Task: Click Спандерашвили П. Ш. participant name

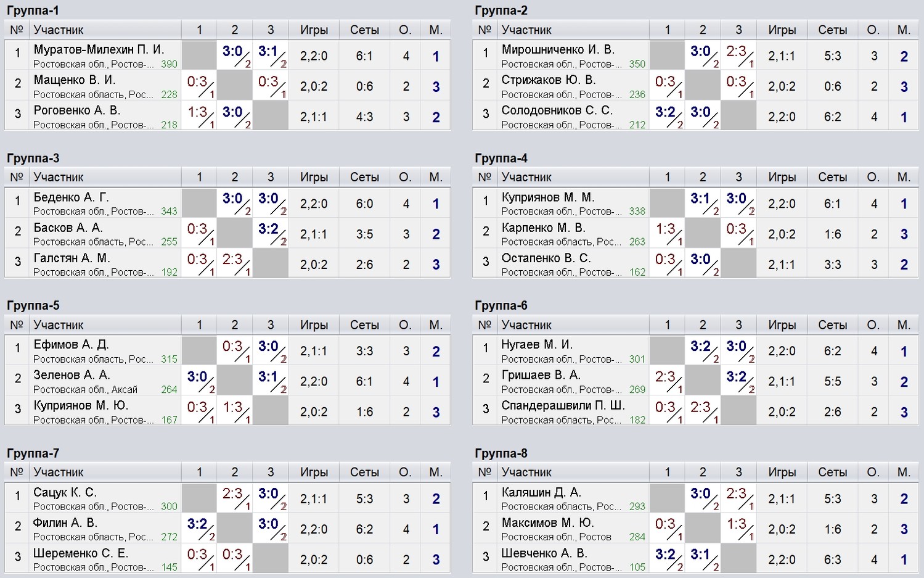Action: click(x=563, y=405)
